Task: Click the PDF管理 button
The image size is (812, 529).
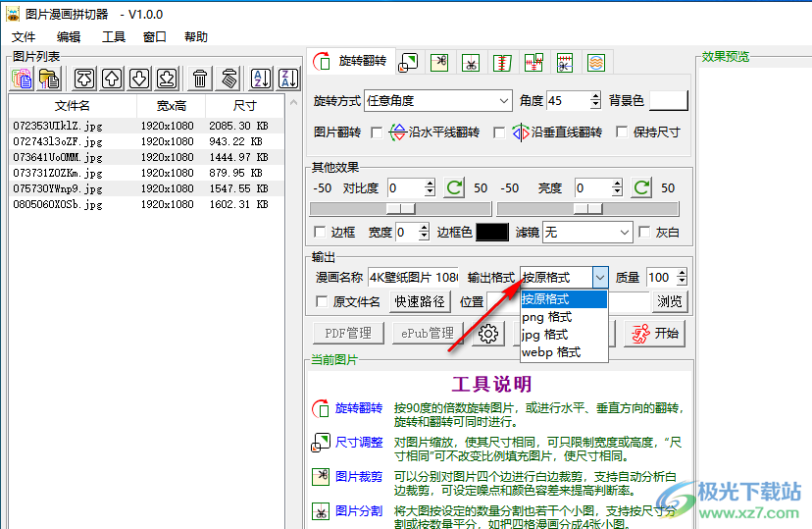Action: tap(348, 333)
